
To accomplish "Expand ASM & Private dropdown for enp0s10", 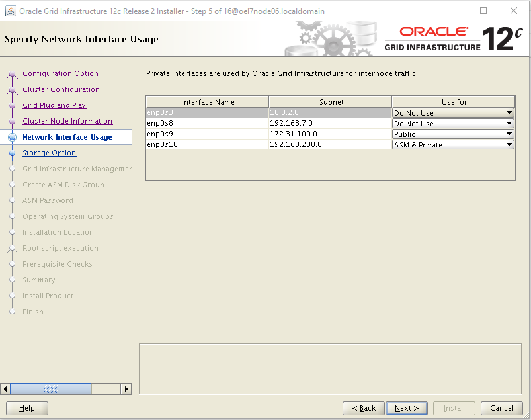I will 509,145.
